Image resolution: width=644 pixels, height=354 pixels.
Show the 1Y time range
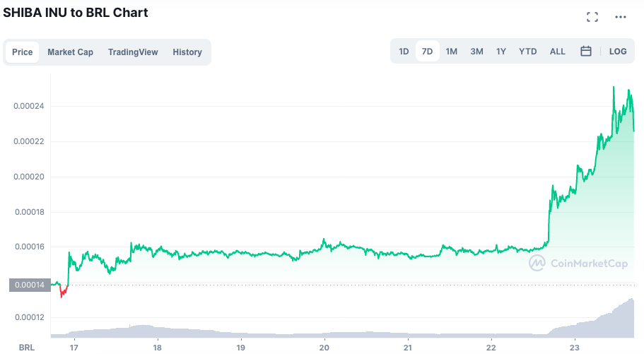(x=500, y=52)
